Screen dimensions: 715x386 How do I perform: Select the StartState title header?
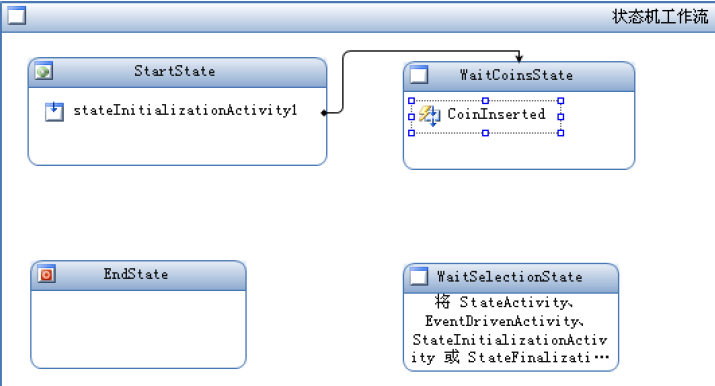[175, 71]
